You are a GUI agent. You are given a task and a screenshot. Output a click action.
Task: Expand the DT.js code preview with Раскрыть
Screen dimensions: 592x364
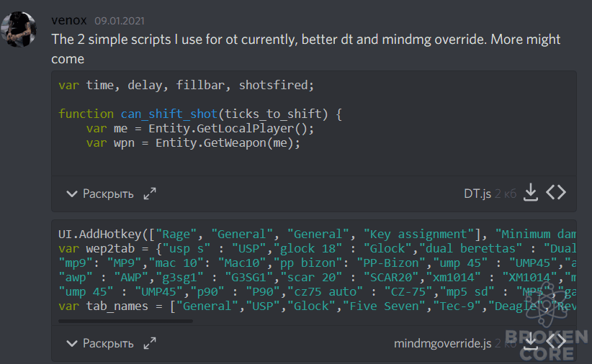tap(100, 194)
